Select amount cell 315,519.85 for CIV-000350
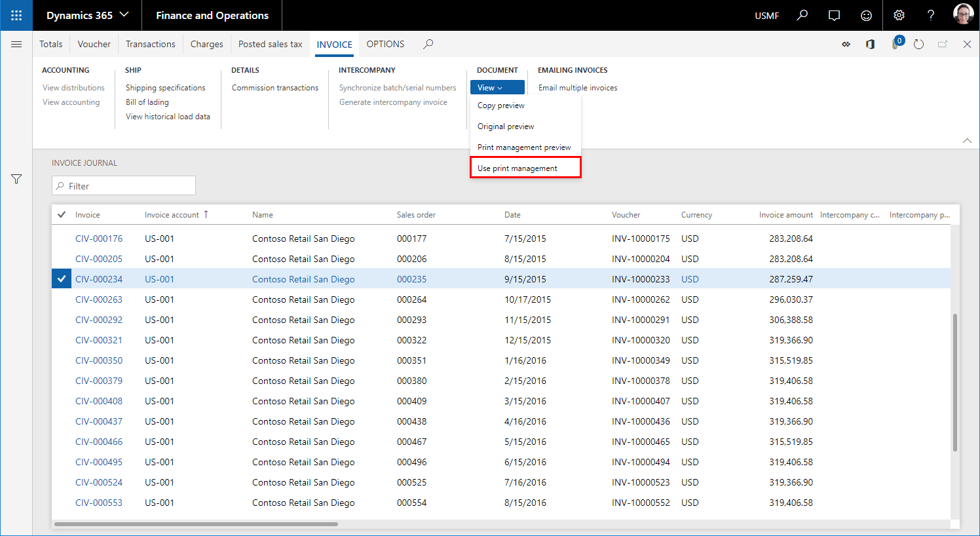This screenshot has height=536, width=980. click(x=791, y=360)
